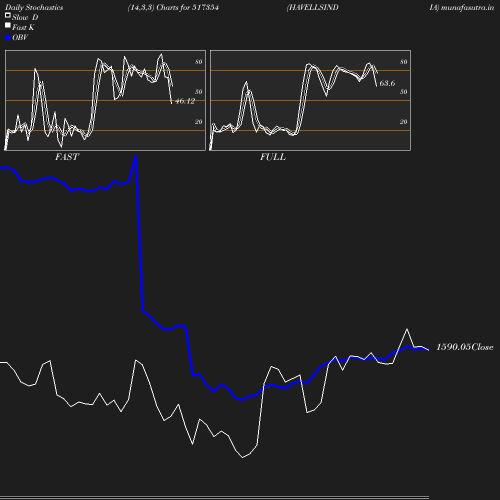Click the 'OBV' legend label

(20, 37)
